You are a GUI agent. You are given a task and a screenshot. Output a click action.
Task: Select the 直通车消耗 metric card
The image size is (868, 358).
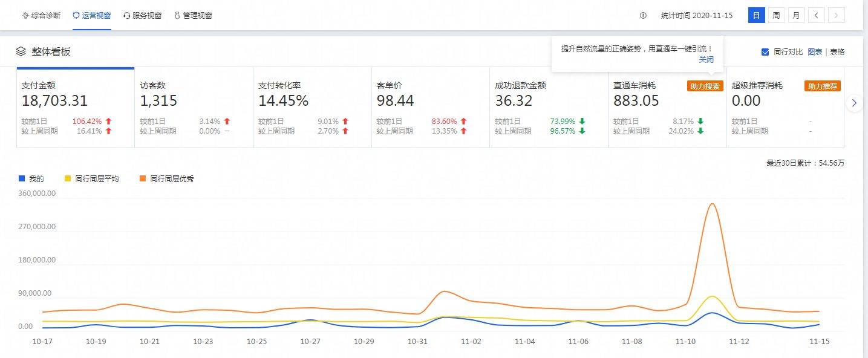[667, 108]
